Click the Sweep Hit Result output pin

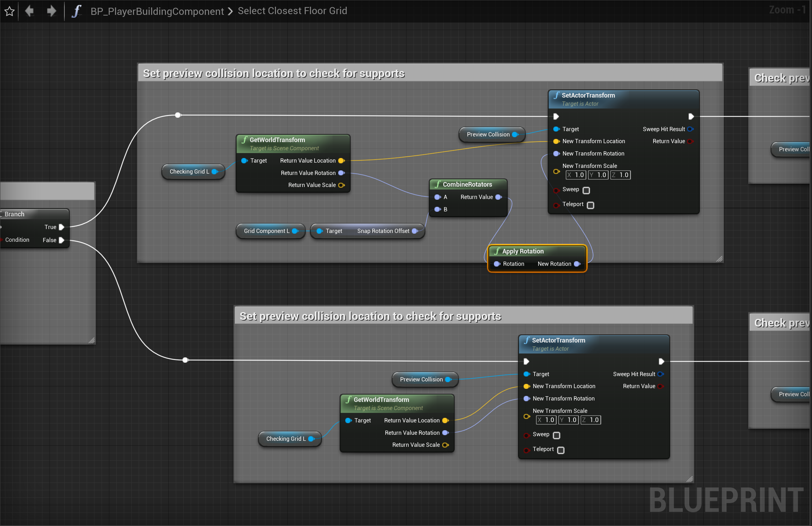coord(690,129)
